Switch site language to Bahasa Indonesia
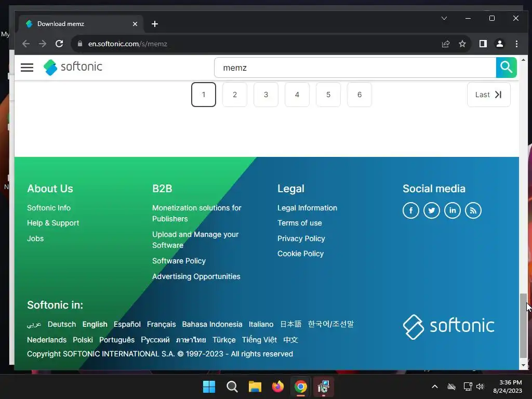The width and height of the screenshot is (532, 399). pos(212,324)
